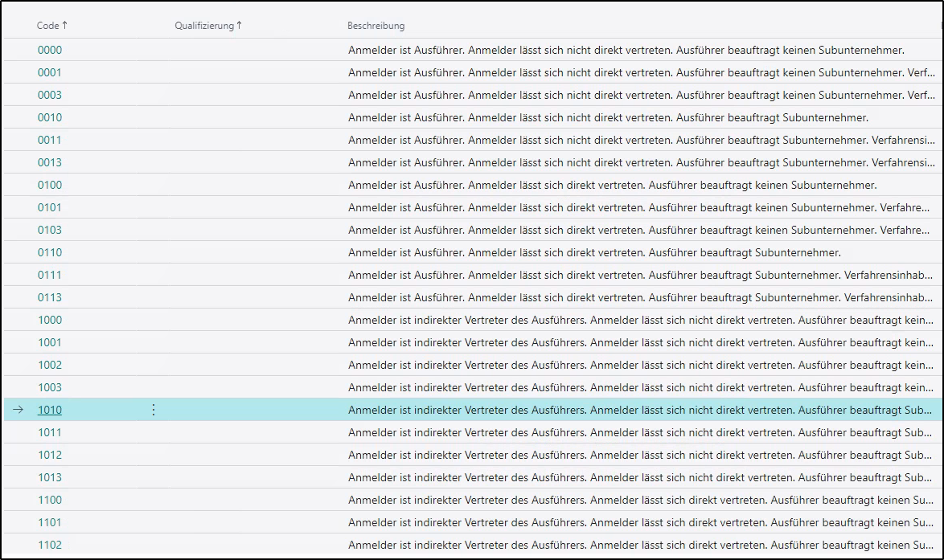Click code 0013 in the list
The image size is (944, 560).
point(50,162)
